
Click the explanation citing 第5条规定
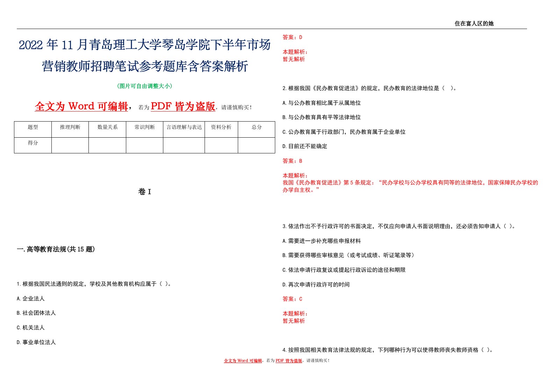point(410,183)
